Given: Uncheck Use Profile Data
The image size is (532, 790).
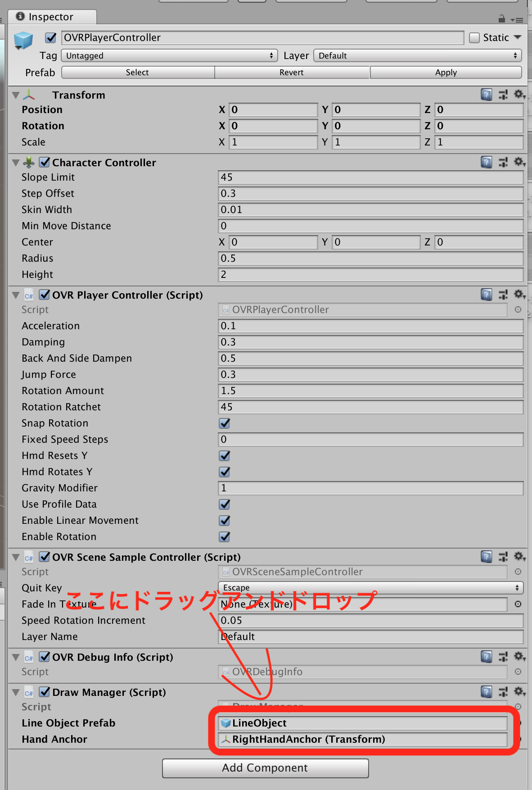Looking at the screenshot, I should pyautogui.click(x=225, y=504).
